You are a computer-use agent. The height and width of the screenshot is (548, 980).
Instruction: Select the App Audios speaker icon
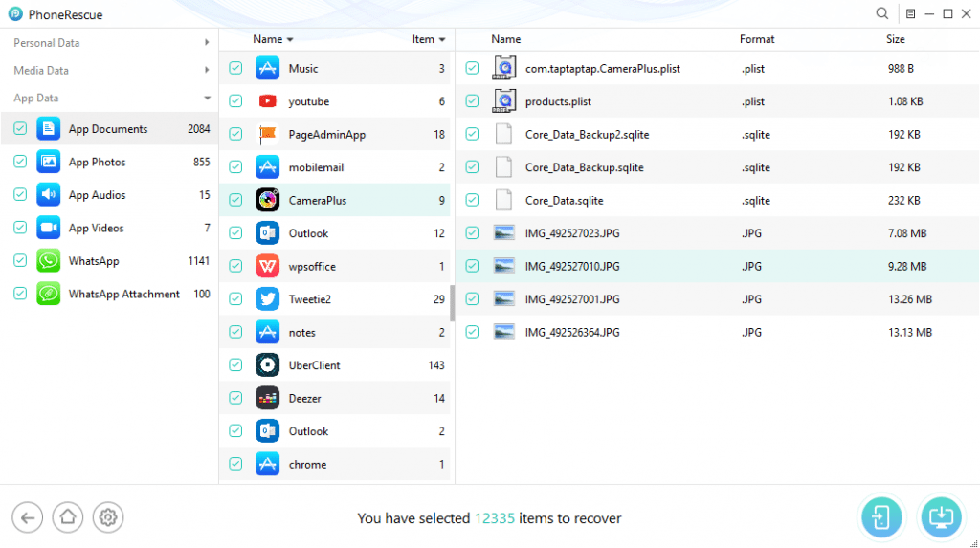coord(48,195)
